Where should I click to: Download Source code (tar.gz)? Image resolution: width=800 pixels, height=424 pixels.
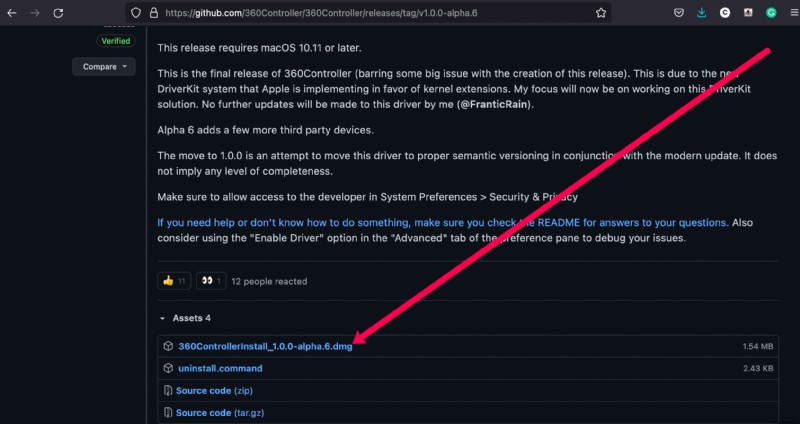pos(220,413)
